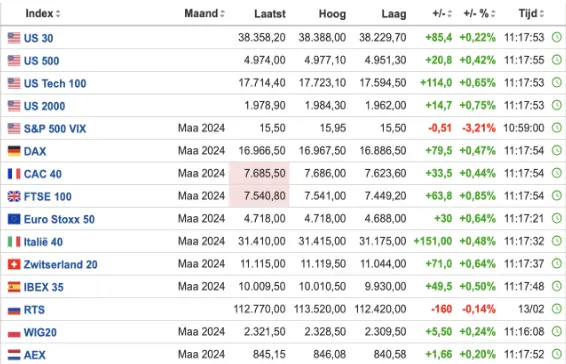Click the UK flag beside FTSE 100
The height and width of the screenshot is (364, 566).
pyautogui.click(x=14, y=196)
